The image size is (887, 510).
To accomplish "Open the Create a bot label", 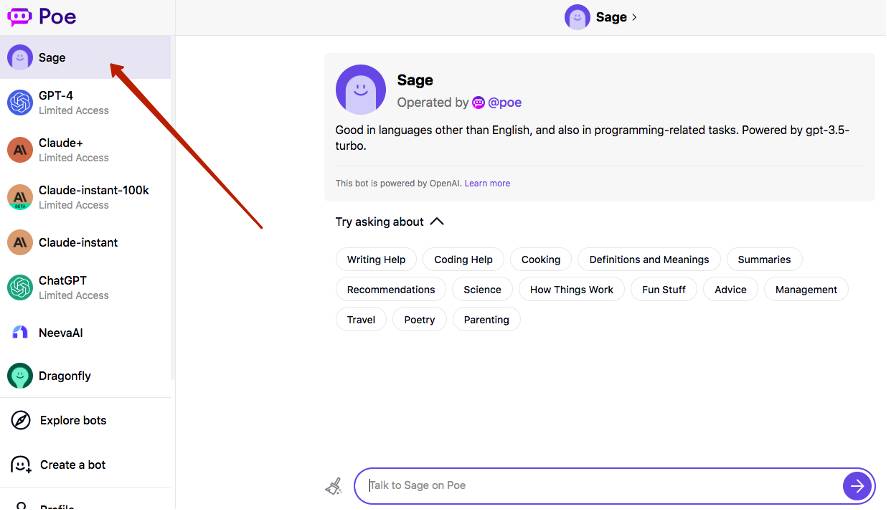I will 72,465.
